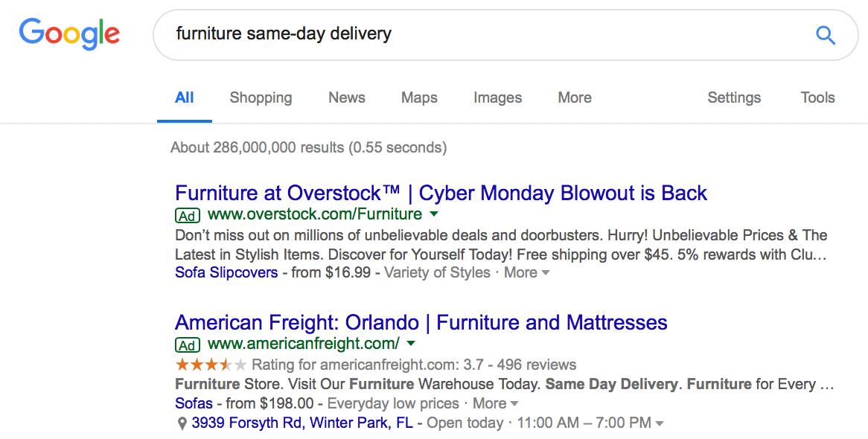Expand the store opening hours dropdown
The width and height of the screenshot is (868, 439).
(x=660, y=423)
